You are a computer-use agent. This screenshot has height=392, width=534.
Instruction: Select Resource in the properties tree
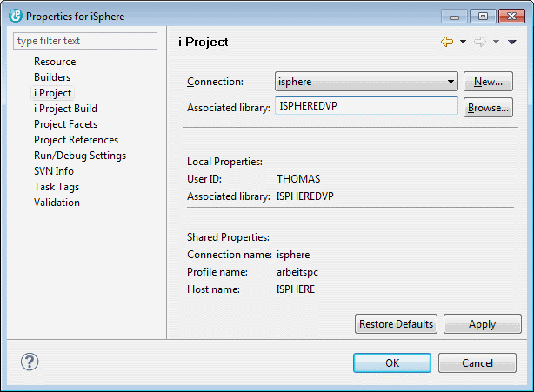(x=55, y=62)
